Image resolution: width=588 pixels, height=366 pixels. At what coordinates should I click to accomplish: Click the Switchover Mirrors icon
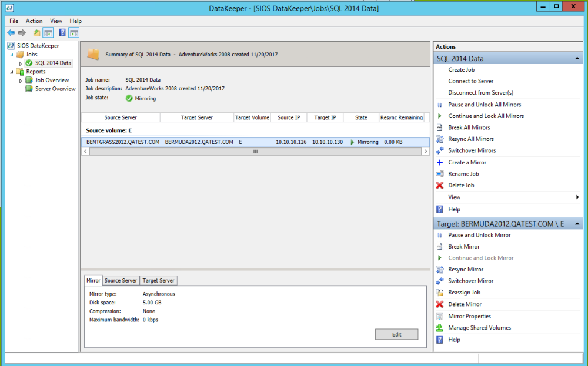tap(440, 150)
